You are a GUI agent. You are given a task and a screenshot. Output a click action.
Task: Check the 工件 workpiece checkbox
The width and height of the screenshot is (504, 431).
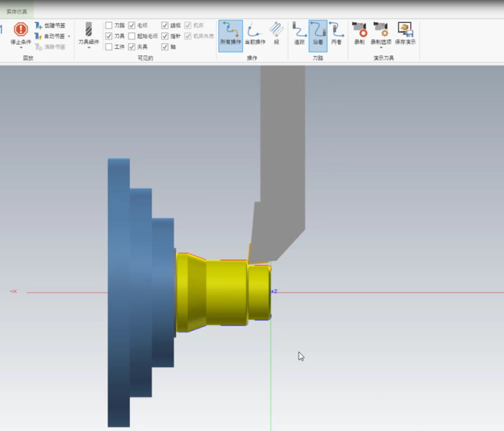[x=109, y=47]
